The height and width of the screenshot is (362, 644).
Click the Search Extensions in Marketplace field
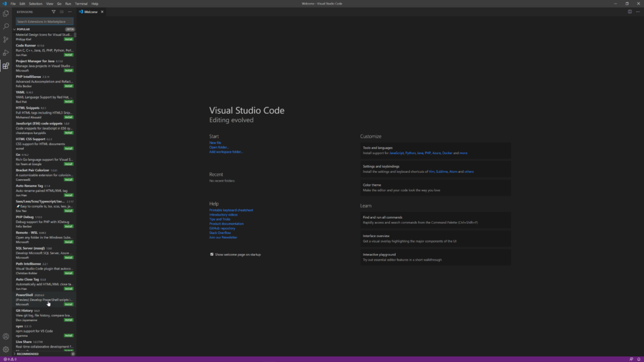45,21
